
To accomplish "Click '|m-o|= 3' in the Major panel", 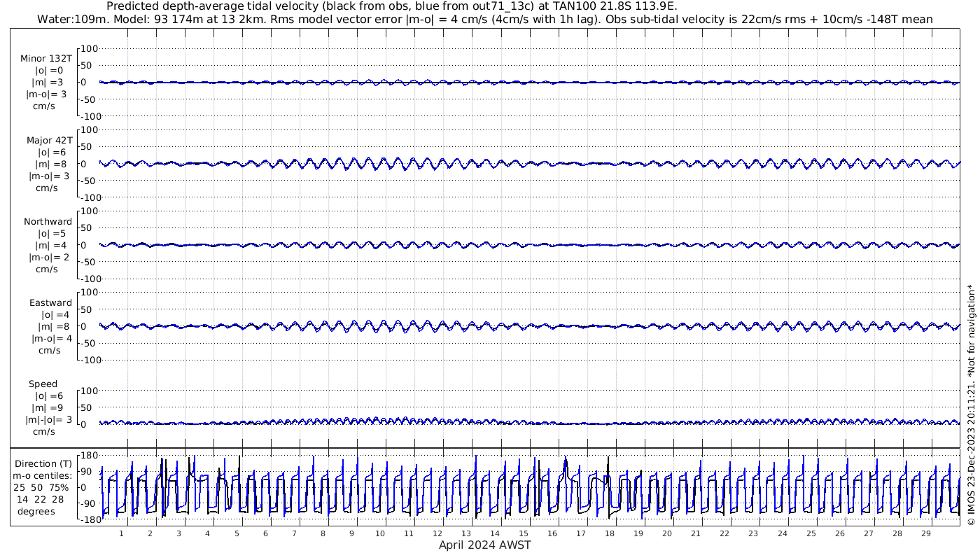I will pyautogui.click(x=48, y=176).
